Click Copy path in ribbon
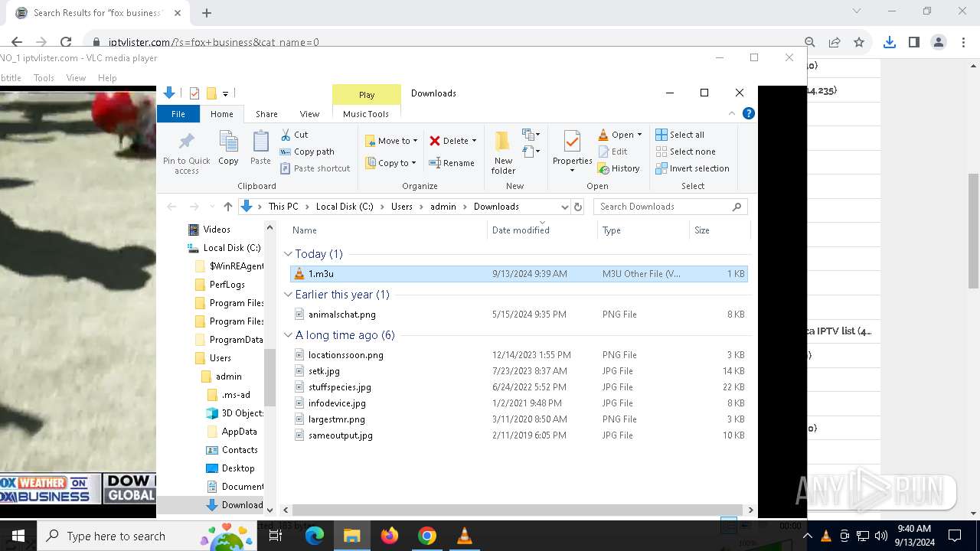The height and width of the screenshot is (551, 980). [307, 152]
